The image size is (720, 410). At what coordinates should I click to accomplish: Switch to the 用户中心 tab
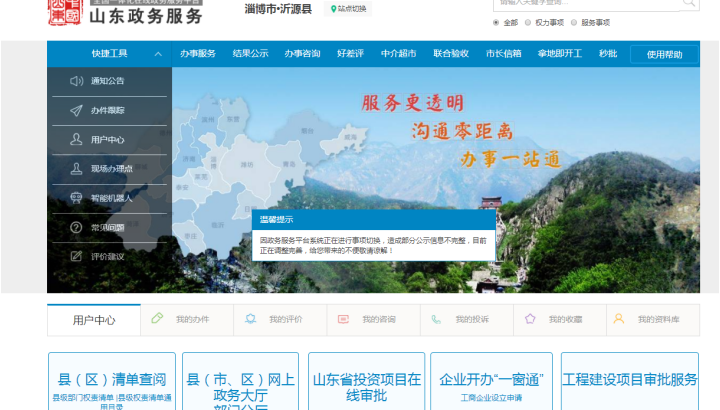[94, 320]
